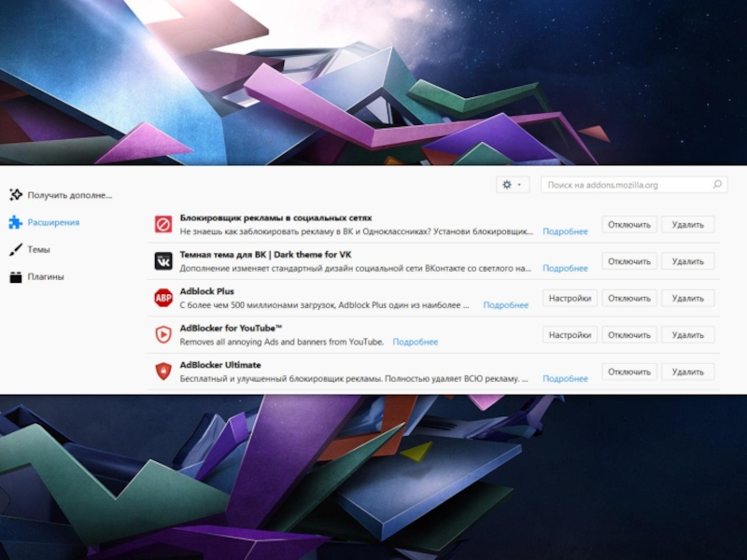This screenshot has height=560, width=747.
Task: Disable the Dark theme for VK extension
Action: pyautogui.click(x=629, y=261)
